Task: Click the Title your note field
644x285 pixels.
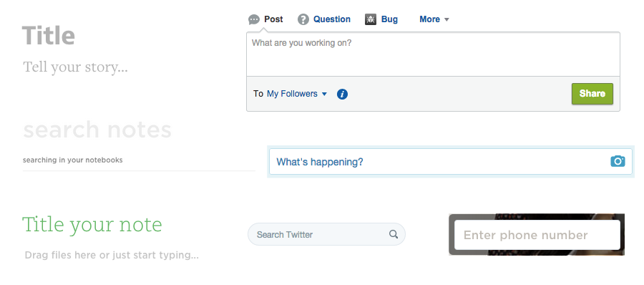Action: (92, 225)
